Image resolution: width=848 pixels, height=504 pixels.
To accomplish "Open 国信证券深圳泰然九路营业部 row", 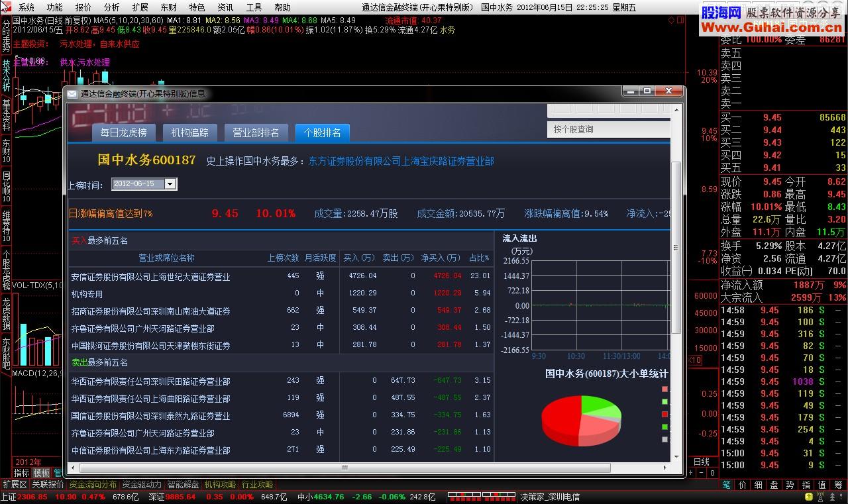I will tap(281, 415).
